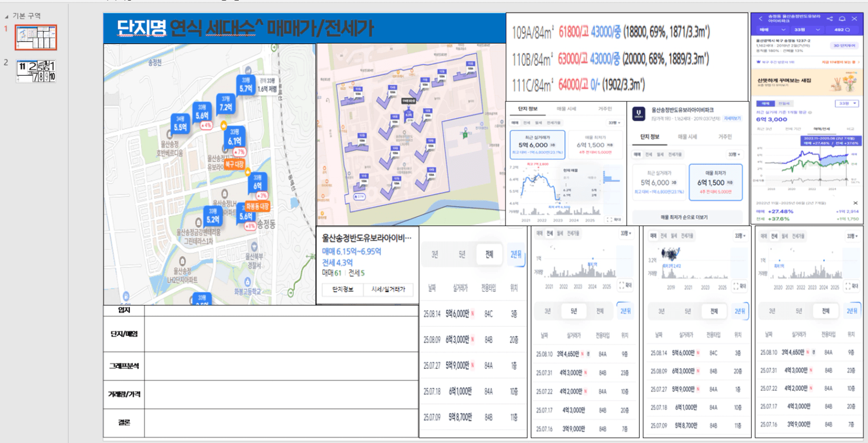Click the crown icon beside 북구 주간 방문자 1위
Image resolution: width=868 pixels, height=443 pixels.
759,62
